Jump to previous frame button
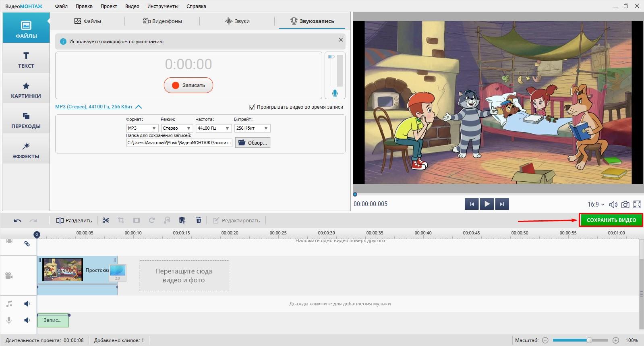The width and height of the screenshot is (644, 346). [x=472, y=204]
